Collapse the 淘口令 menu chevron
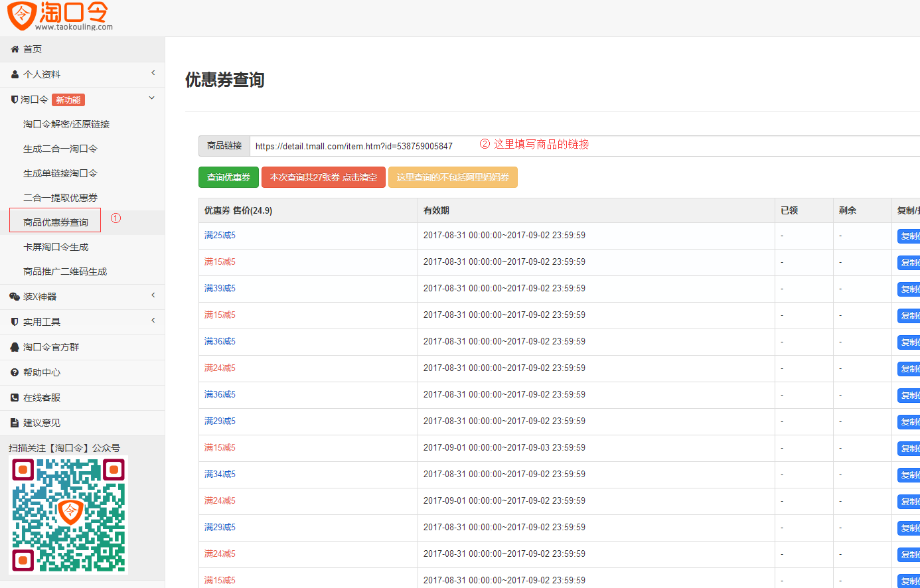The height and width of the screenshot is (588, 920). click(152, 98)
